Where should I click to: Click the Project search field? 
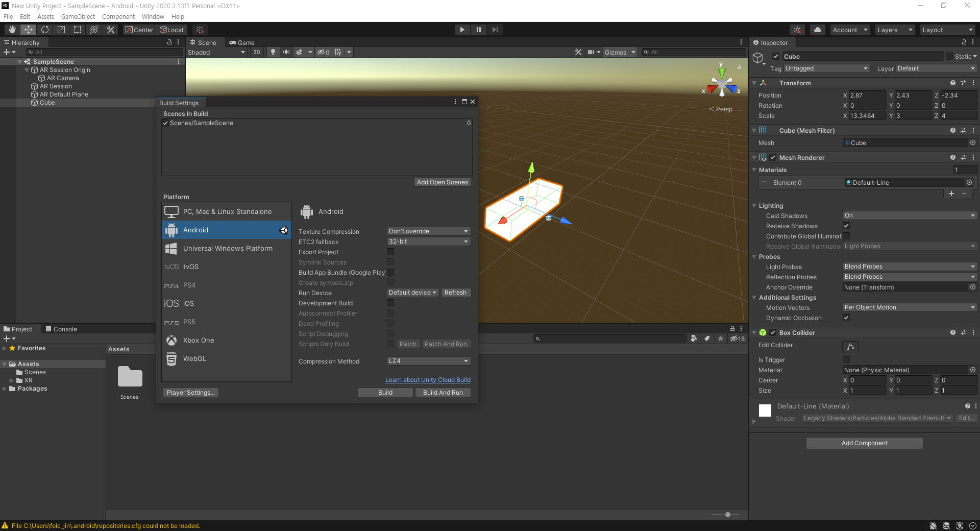(610, 339)
